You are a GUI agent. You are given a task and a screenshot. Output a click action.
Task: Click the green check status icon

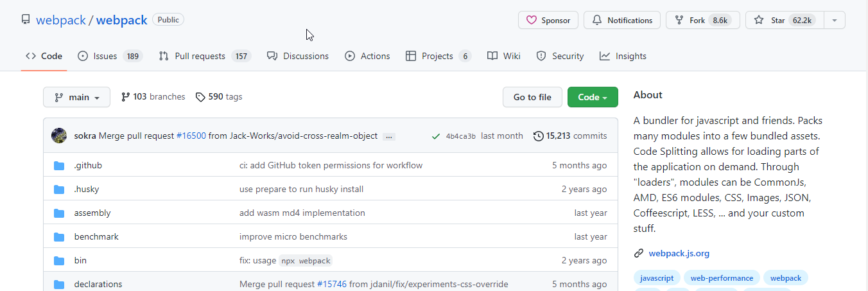[436, 136]
